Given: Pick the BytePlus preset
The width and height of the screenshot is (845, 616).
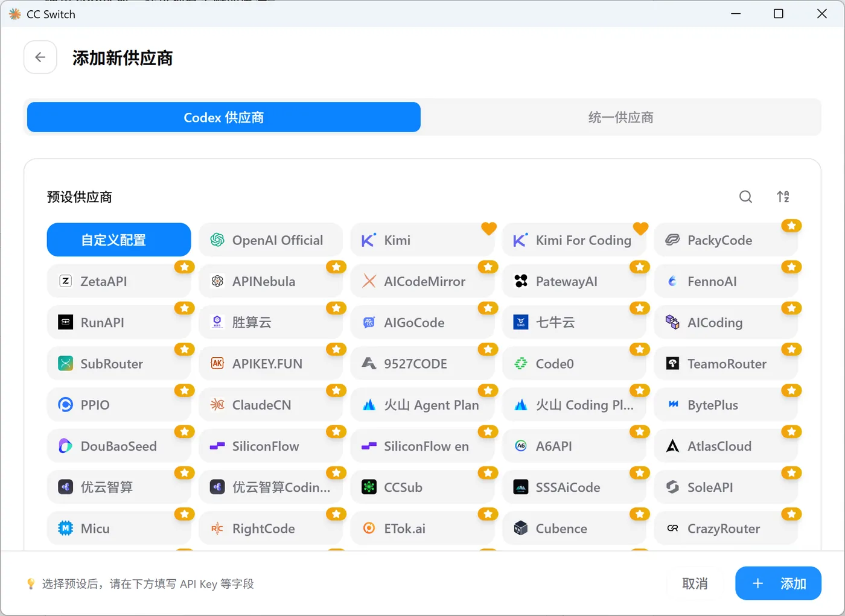Looking at the screenshot, I should click(726, 405).
